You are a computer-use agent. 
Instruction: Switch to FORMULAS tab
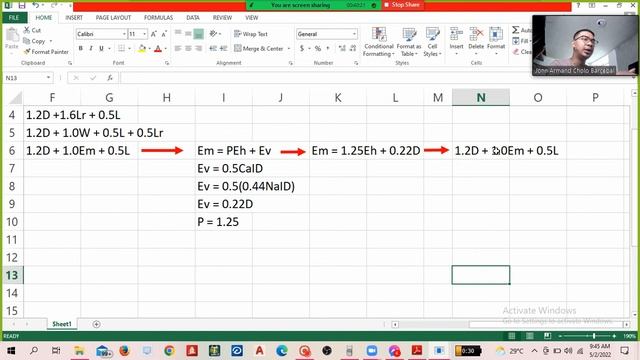[x=158, y=18]
